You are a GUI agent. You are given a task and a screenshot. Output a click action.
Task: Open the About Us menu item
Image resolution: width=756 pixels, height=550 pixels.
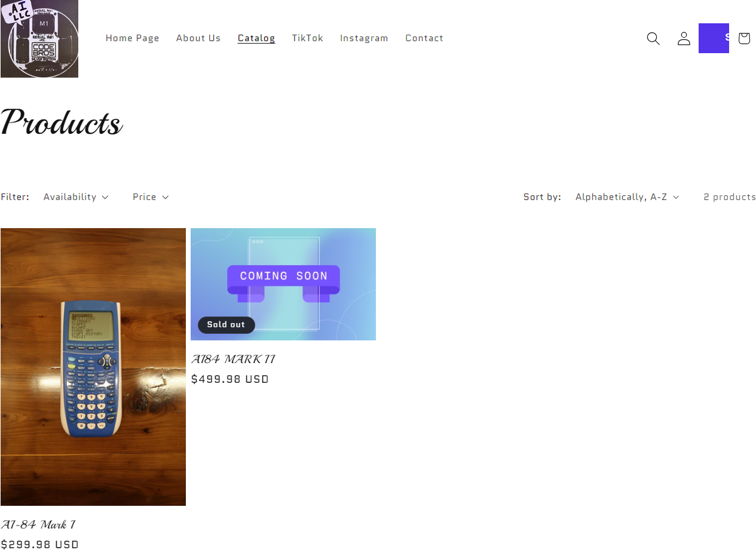pyautogui.click(x=198, y=38)
